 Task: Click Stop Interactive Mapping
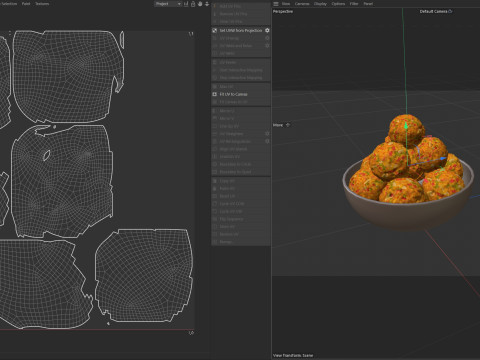241,78
